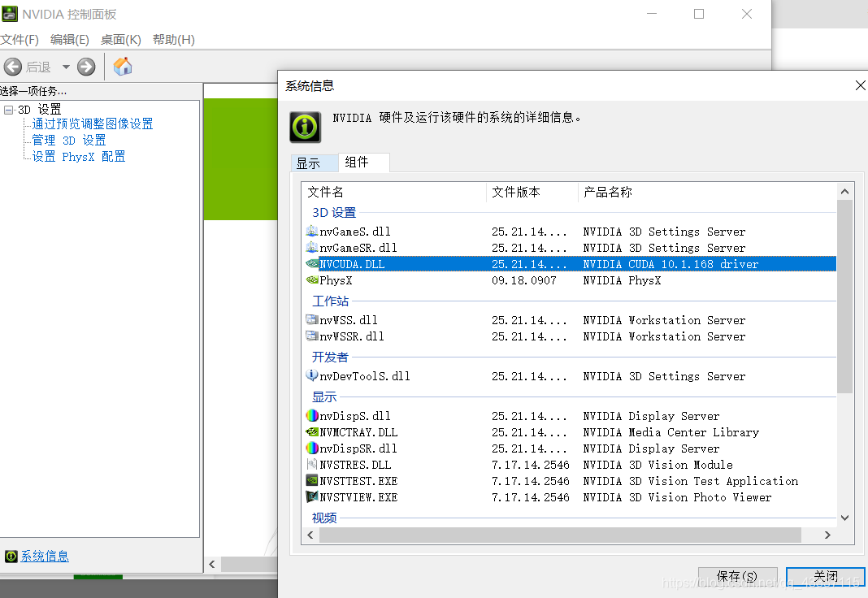Click NVIDIA PhysX product name
The height and width of the screenshot is (598, 868).
pos(622,280)
